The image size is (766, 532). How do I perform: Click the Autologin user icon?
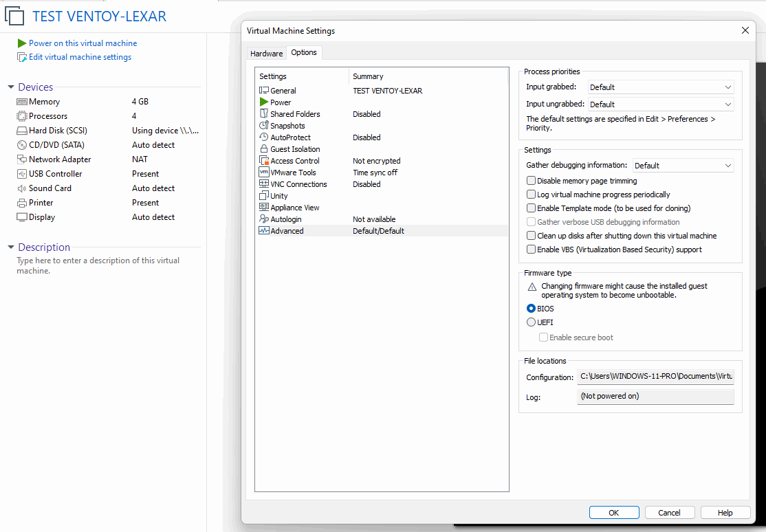264,219
